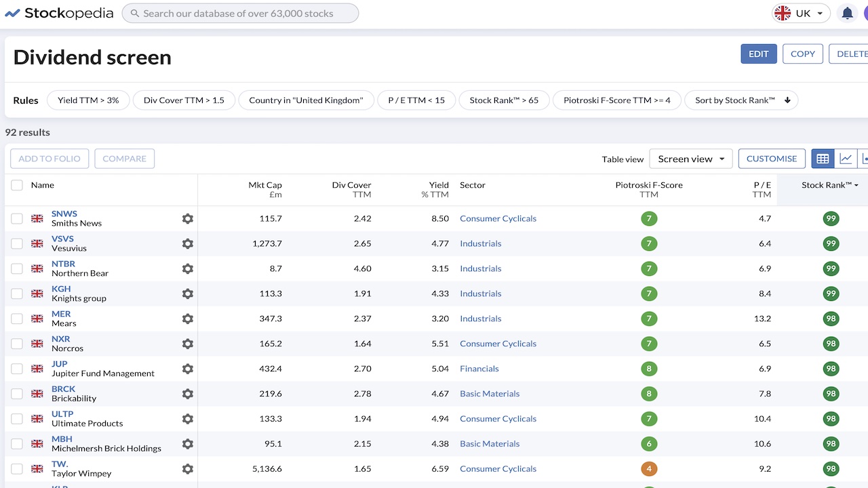
Task: Open Financials sector link for Jupiter
Action: [479, 369]
